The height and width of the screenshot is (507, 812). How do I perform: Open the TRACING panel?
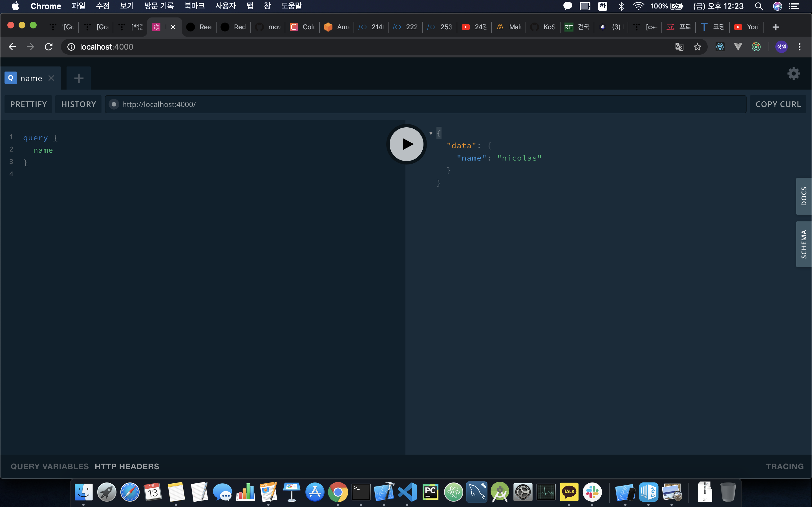(x=784, y=466)
